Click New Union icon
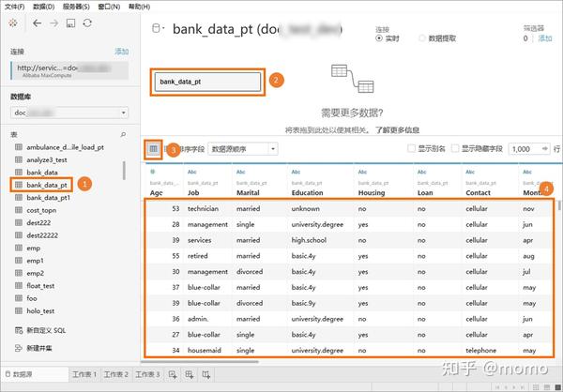 pyautogui.click(x=19, y=348)
